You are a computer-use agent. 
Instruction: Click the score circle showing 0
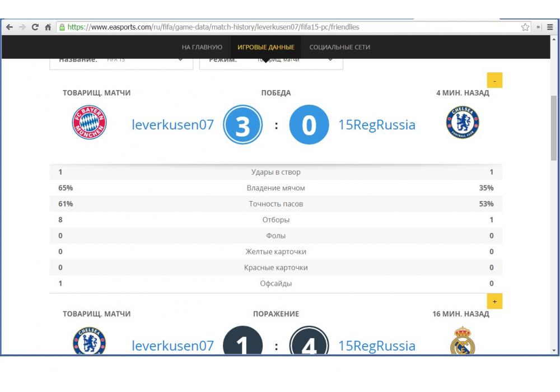point(309,124)
